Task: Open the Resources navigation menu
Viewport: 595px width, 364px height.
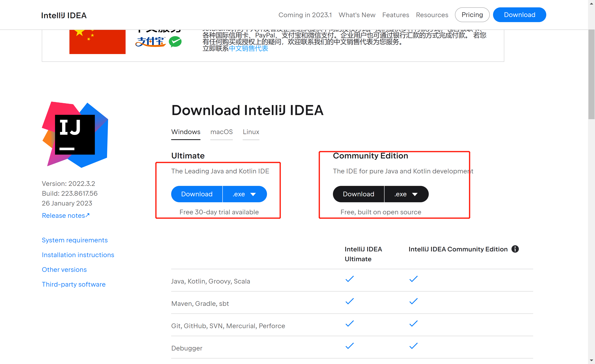Action: tap(432, 15)
